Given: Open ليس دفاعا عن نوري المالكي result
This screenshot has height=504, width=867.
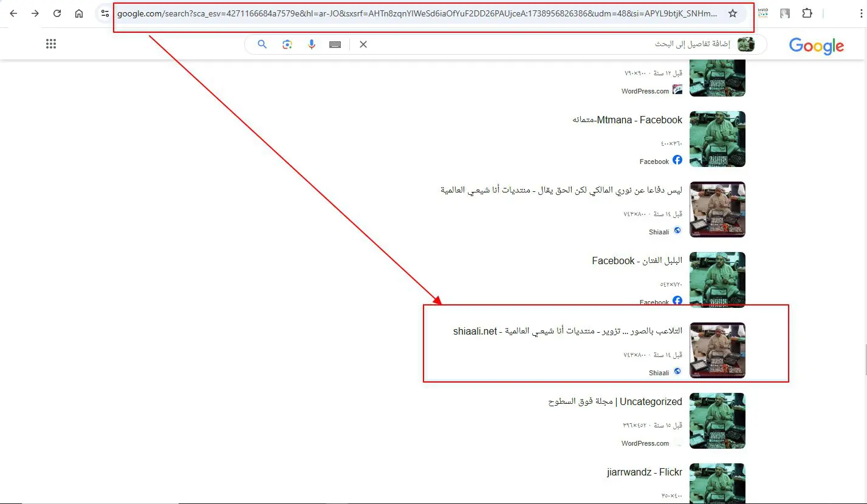Looking at the screenshot, I should tap(561, 190).
